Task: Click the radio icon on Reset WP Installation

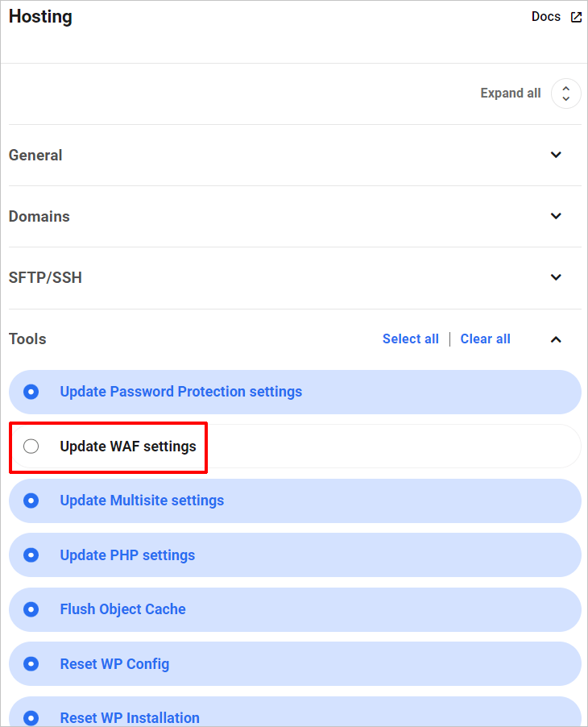Action: (x=31, y=717)
